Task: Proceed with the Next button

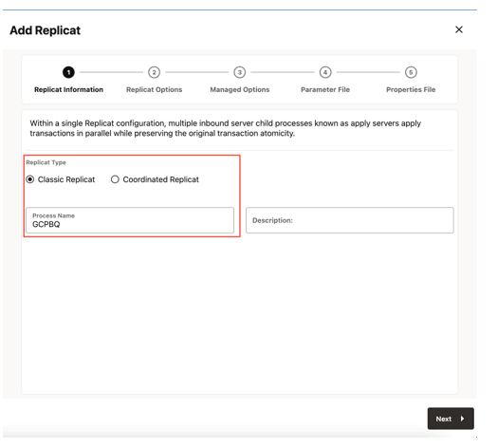Action: pyautogui.click(x=451, y=419)
